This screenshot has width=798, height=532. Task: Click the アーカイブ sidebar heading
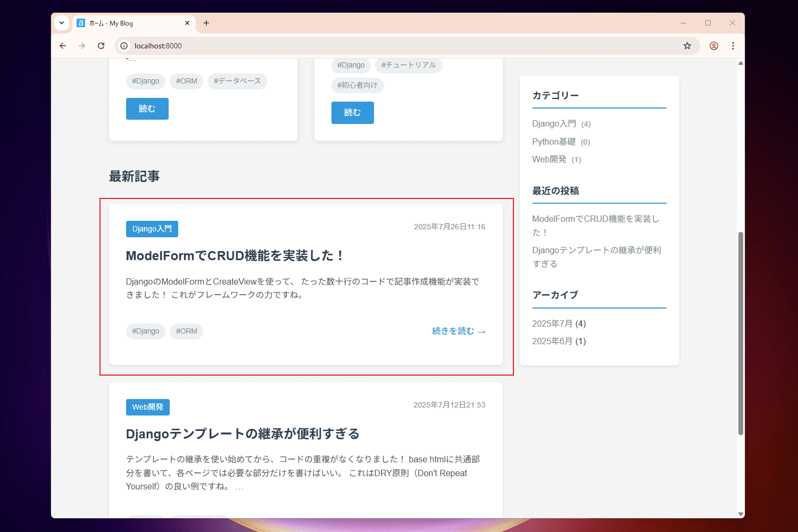pyautogui.click(x=555, y=295)
